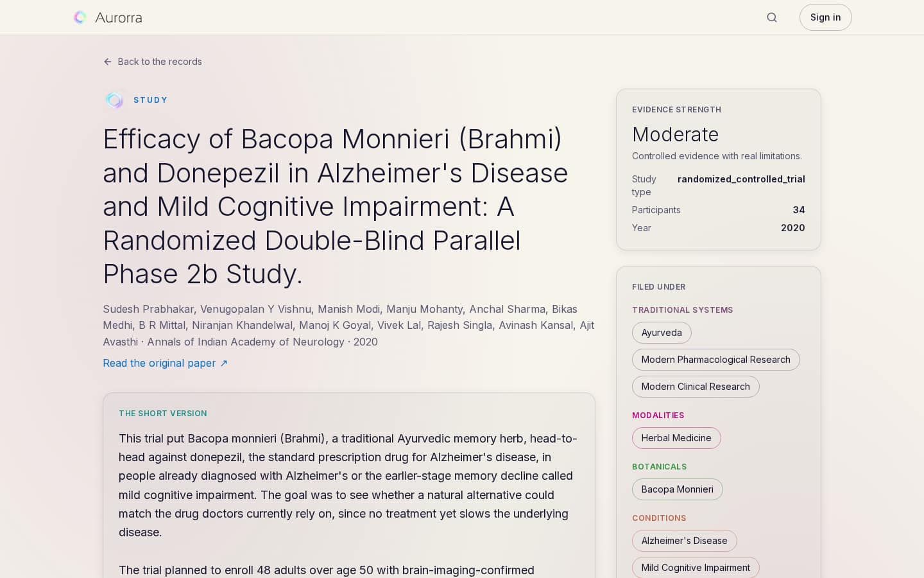This screenshot has height=578, width=924.
Task: Select the Ayurveda tag
Action: point(662,333)
